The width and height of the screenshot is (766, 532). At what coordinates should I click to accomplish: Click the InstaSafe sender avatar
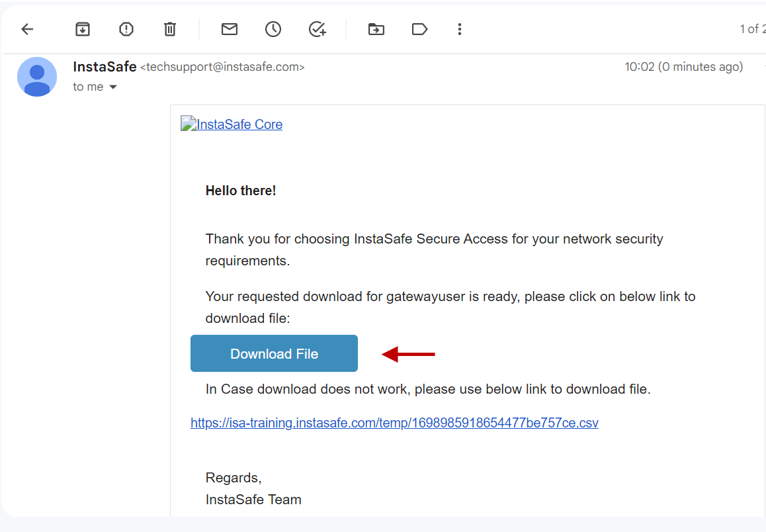[x=37, y=77]
